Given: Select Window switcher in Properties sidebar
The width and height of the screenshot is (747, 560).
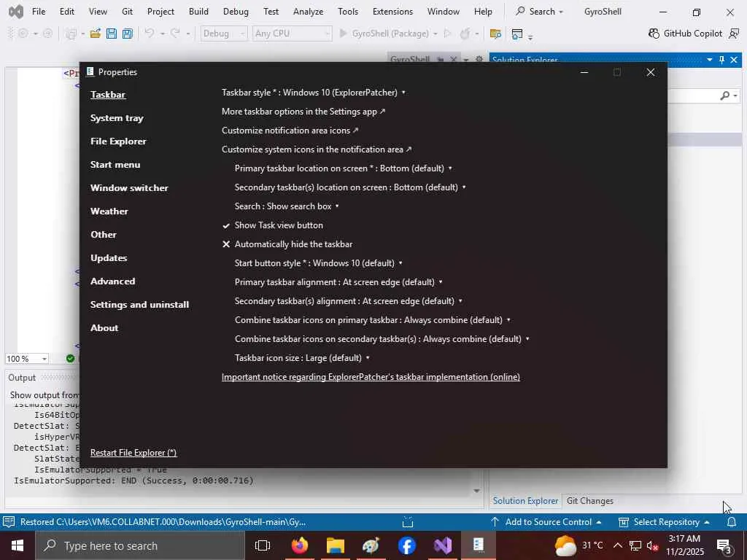Looking at the screenshot, I should pyautogui.click(x=129, y=188).
